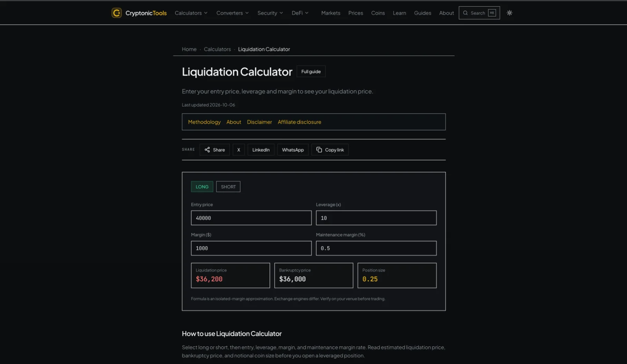Screen dimensions: 627x364
Task: Open the Disclaimer link
Action: (x=259, y=122)
